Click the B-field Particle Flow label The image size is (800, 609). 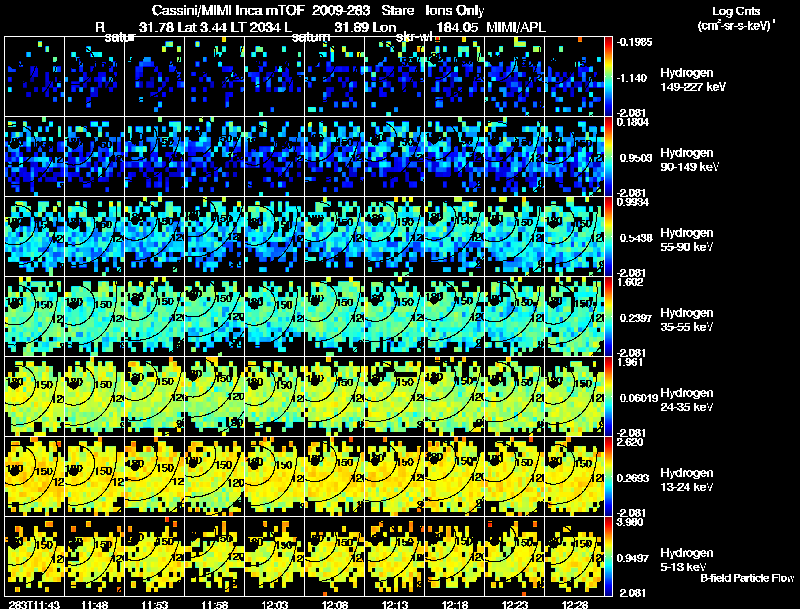point(747,577)
